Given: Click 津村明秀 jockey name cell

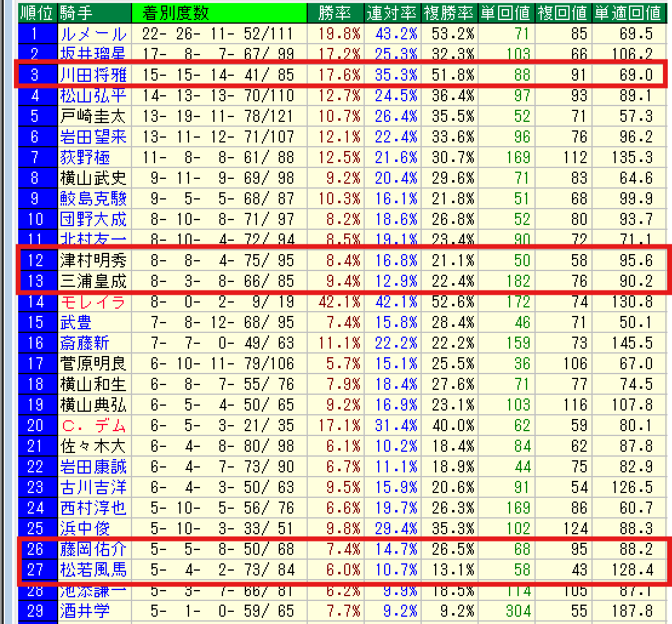Looking at the screenshot, I should click(93, 261).
